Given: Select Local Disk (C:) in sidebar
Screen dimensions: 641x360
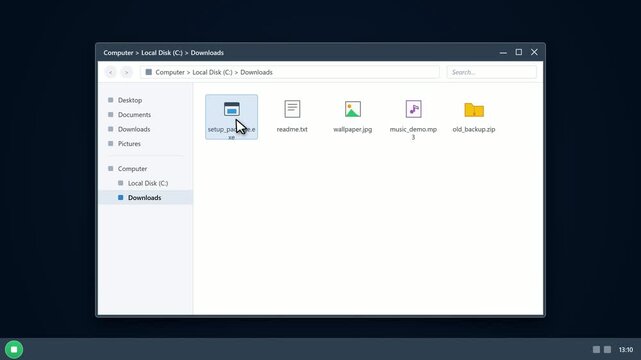Looking at the screenshot, I should (x=146, y=183).
